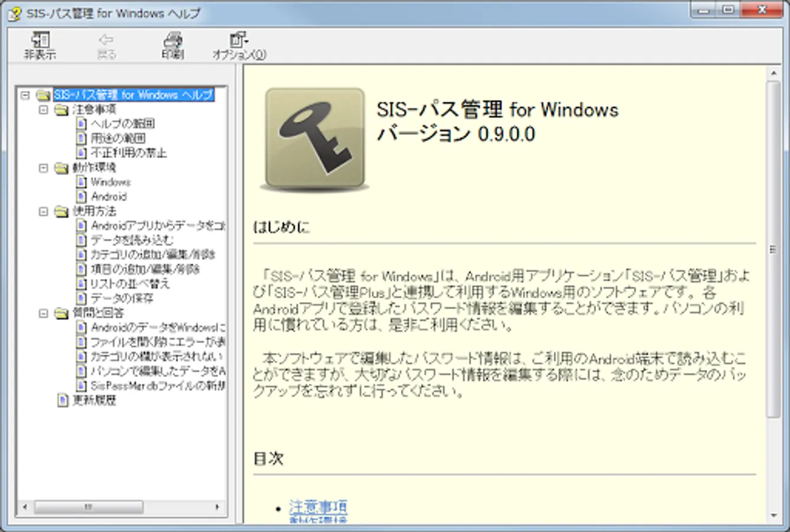
Task: Click the page icon beside データの保存
Action: tap(81, 298)
